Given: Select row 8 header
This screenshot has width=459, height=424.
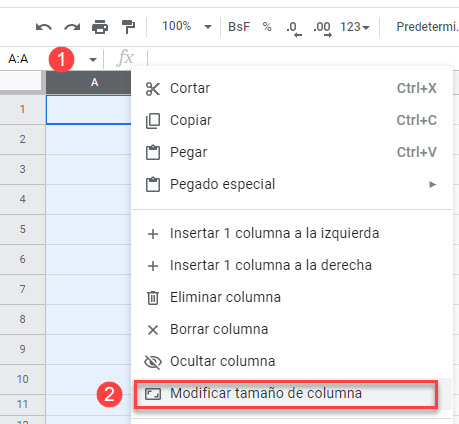Looking at the screenshot, I should (x=22, y=319).
